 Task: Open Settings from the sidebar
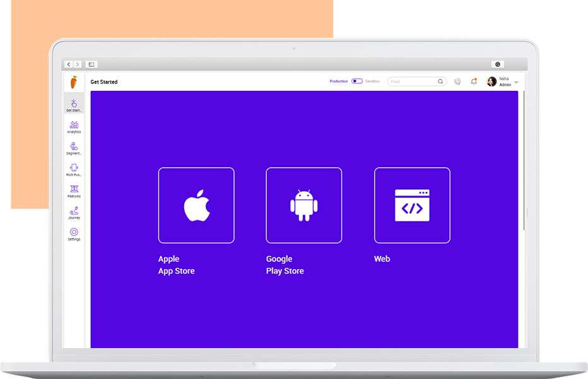click(74, 235)
